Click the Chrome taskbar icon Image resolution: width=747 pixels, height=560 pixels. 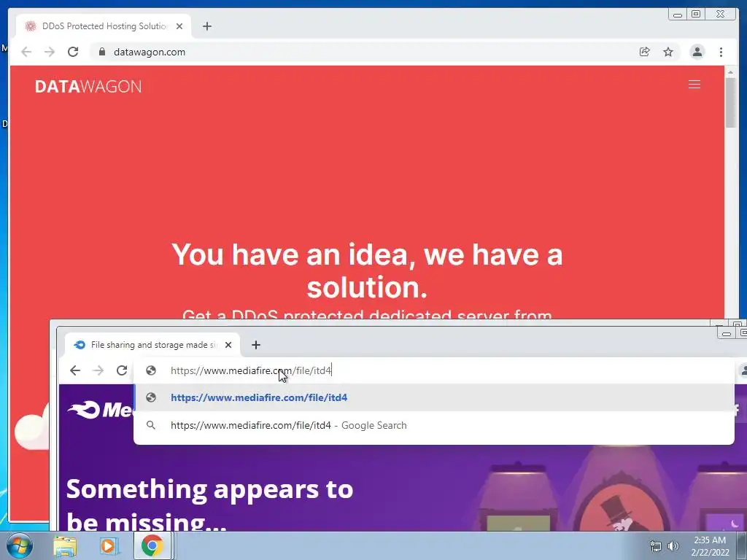click(152, 546)
